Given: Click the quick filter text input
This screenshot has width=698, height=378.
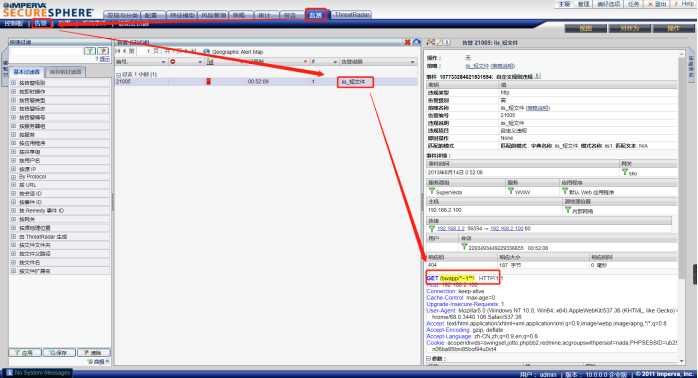Looking at the screenshot, I should (x=47, y=52).
